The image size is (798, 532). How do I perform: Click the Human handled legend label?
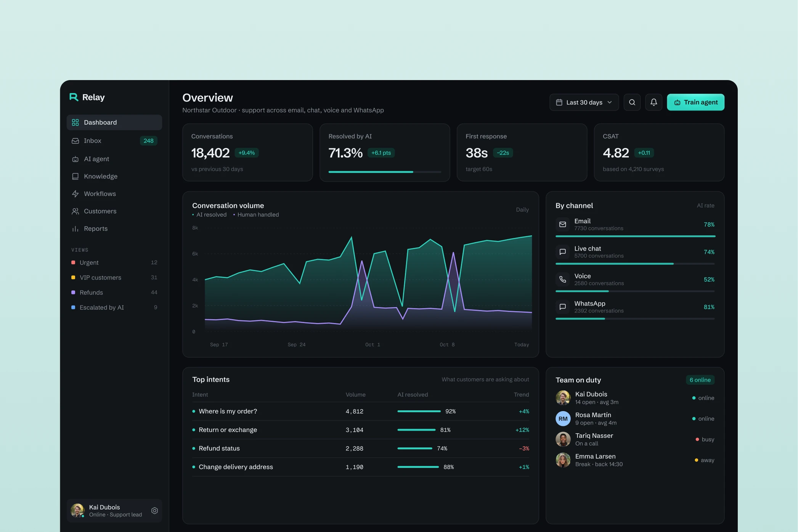pos(258,215)
